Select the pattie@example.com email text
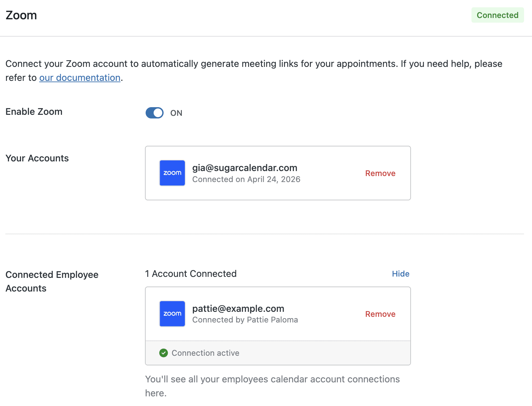 coord(238,308)
